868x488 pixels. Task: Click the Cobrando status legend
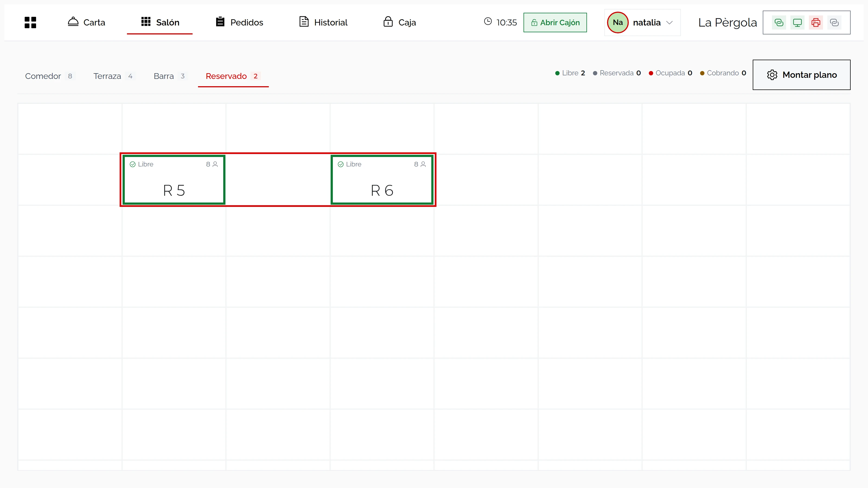coord(723,73)
